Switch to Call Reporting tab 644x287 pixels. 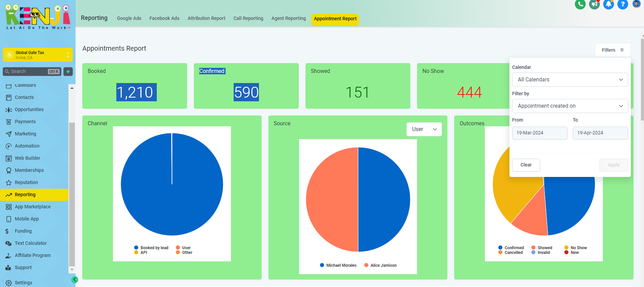(248, 18)
